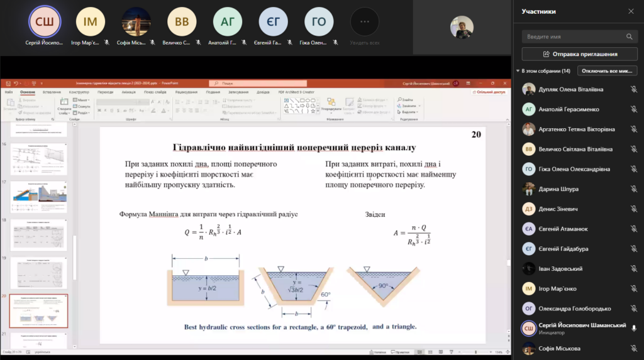Click the undo arrow in PowerPoint toolbar
This screenshot has width=644, height=360.
[x=16, y=84]
